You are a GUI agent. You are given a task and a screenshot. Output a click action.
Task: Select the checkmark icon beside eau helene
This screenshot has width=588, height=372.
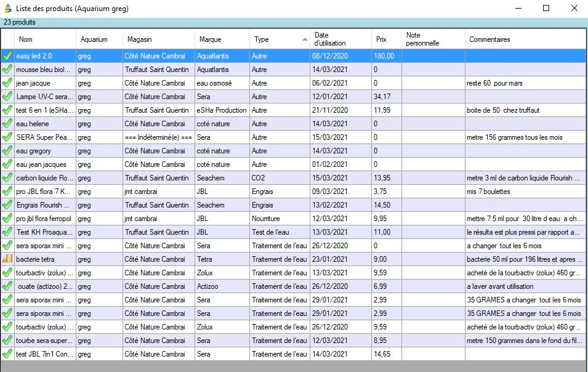pos(7,123)
